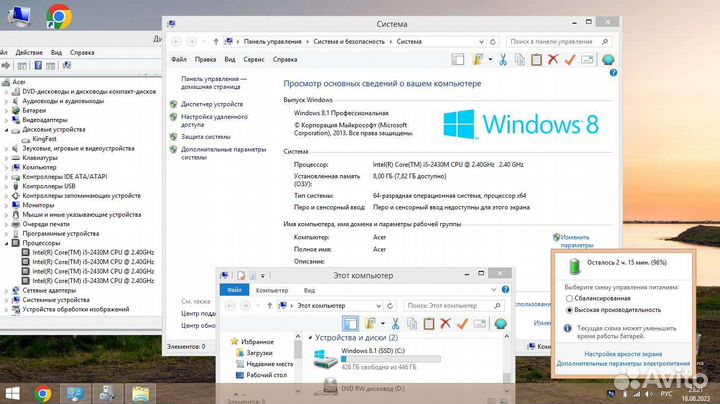Select Высокая производительность power plan
The height and width of the screenshot is (404, 720).
tap(569, 310)
